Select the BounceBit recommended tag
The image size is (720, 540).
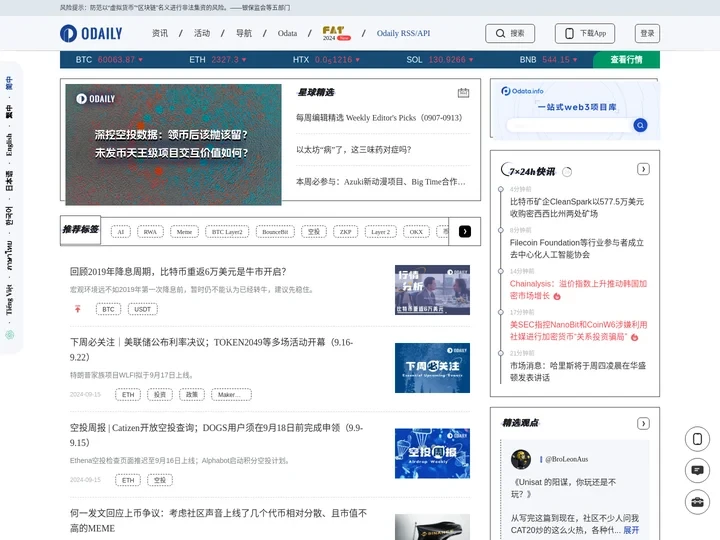click(x=275, y=232)
